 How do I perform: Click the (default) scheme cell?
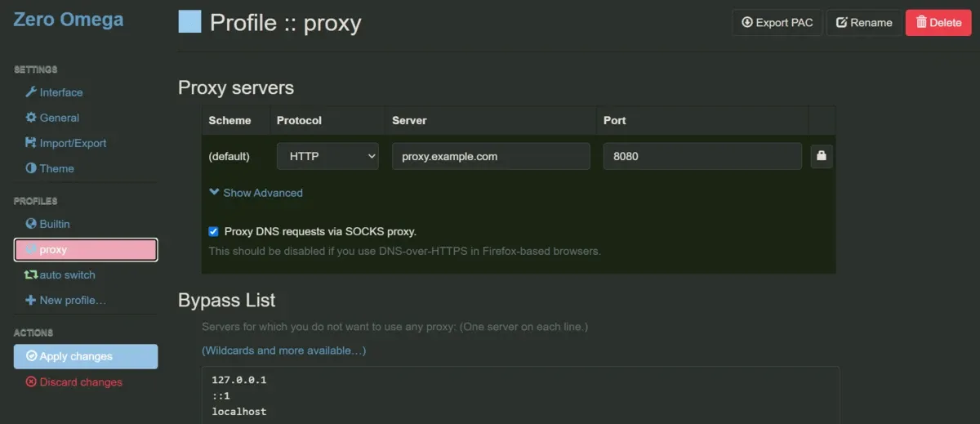pyautogui.click(x=229, y=156)
